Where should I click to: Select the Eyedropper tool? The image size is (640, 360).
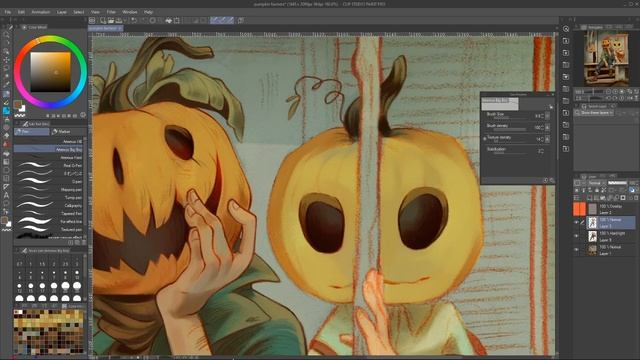pyautogui.click(x=6, y=85)
